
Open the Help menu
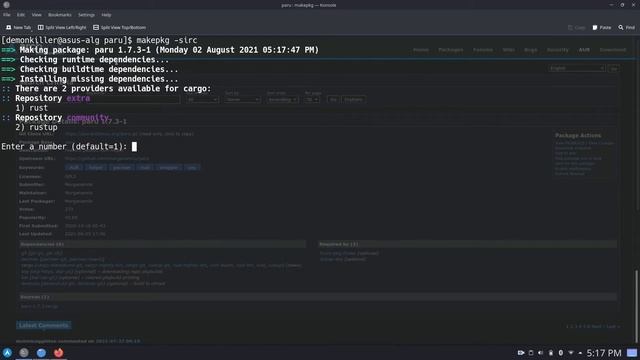click(x=106, y=15)
